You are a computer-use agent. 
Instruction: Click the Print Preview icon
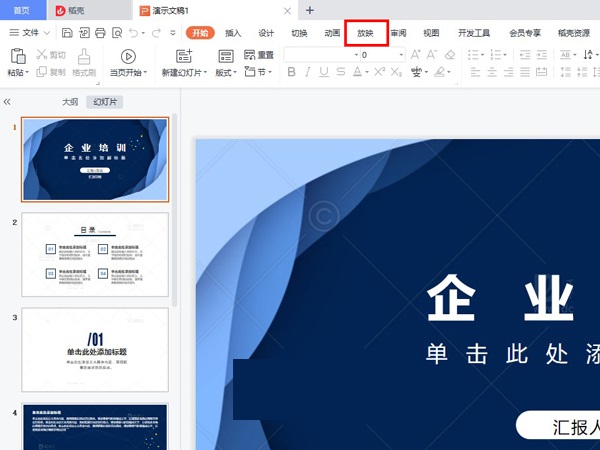(x=117, y=33)
